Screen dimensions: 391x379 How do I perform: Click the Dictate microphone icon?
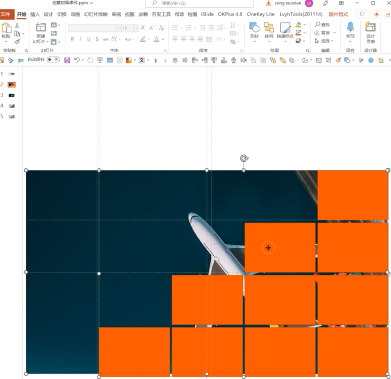tap(350, 27)
